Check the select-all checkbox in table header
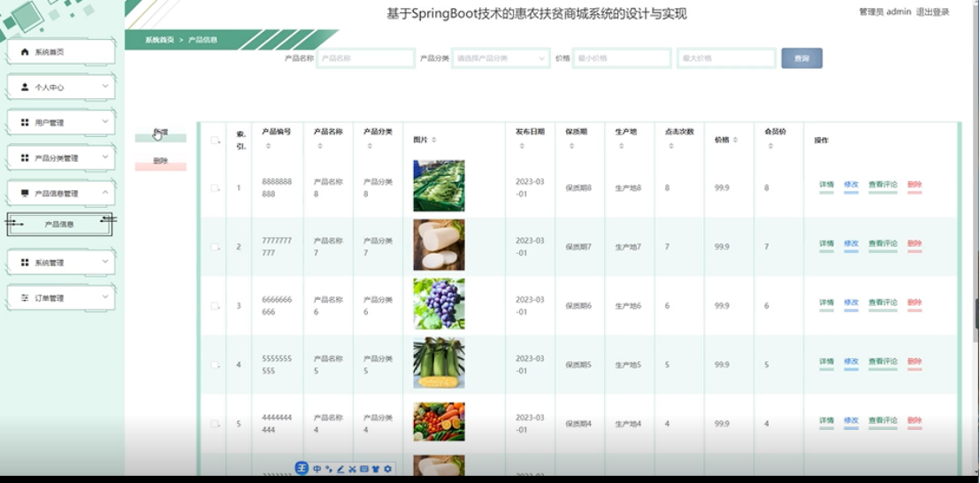This screenshot has height=483, width=980. tap(214, 140)
